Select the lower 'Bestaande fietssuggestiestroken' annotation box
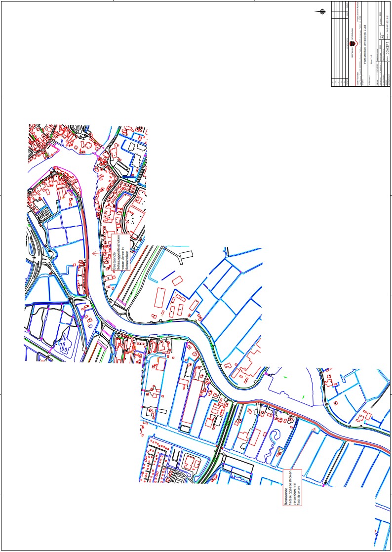Image resolution: width=392 pixels, height=552 pixels. (292, 487)
